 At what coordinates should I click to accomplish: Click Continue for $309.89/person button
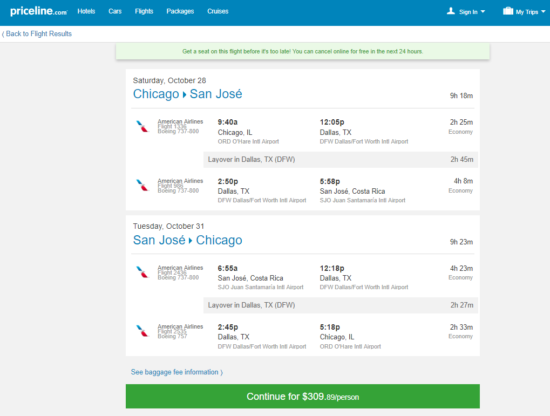point(303,396)
